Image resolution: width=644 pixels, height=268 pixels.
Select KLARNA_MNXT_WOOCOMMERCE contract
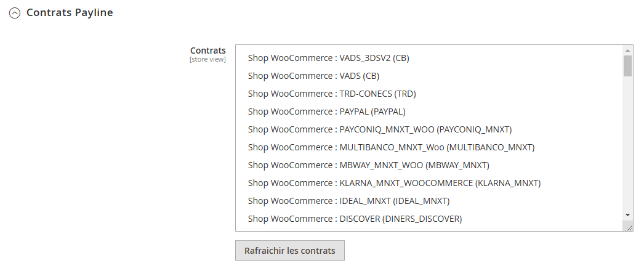point(394,184)
